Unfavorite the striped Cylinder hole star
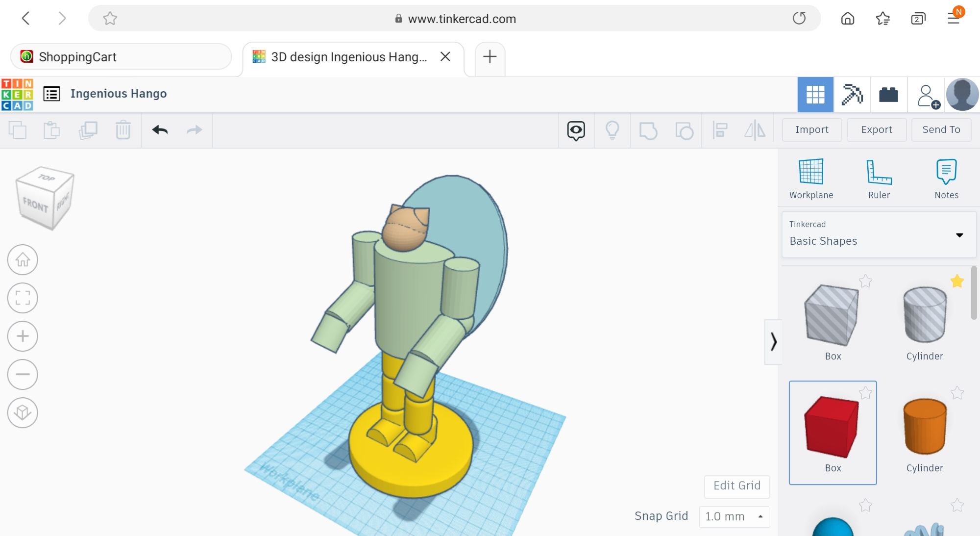 pyautogui.click(x=957, y=281)
